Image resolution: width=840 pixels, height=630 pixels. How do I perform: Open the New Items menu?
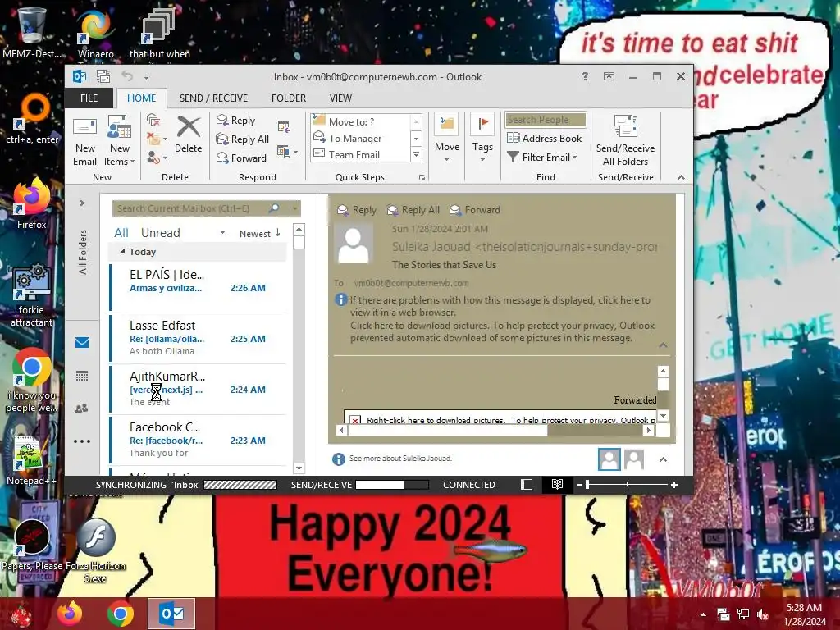click(120, 141)
